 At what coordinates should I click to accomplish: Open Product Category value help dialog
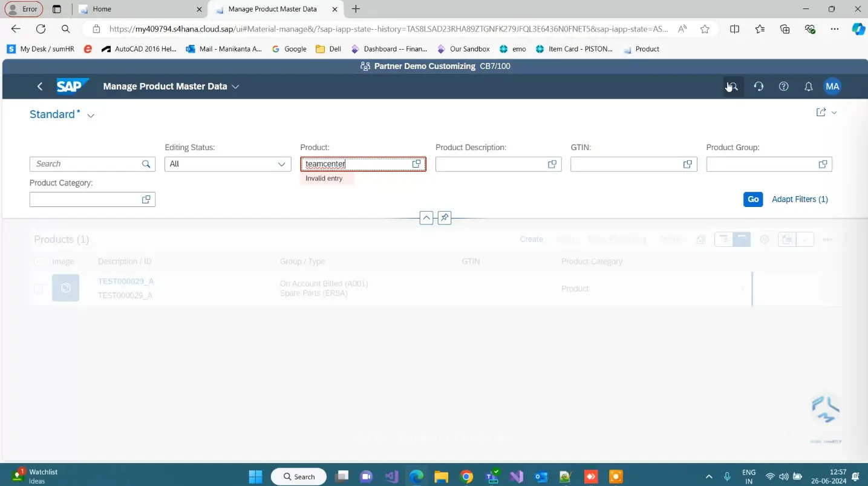pyautogui.click(x=146, y=199)
